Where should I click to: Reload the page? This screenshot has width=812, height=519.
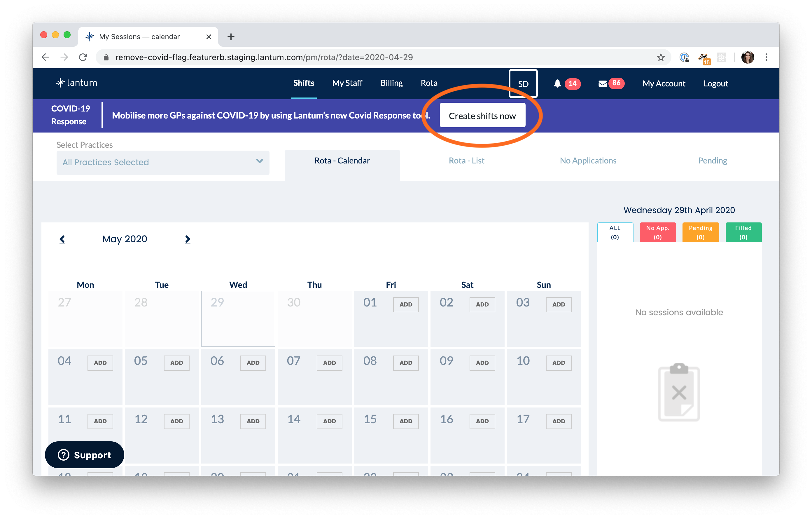[x=83, y=57]
